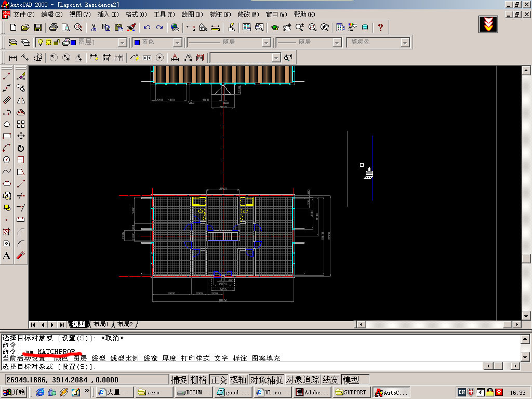The image size is (532, 399).
Task: Select the Multiline Text tool
Action: pos(7,256)
